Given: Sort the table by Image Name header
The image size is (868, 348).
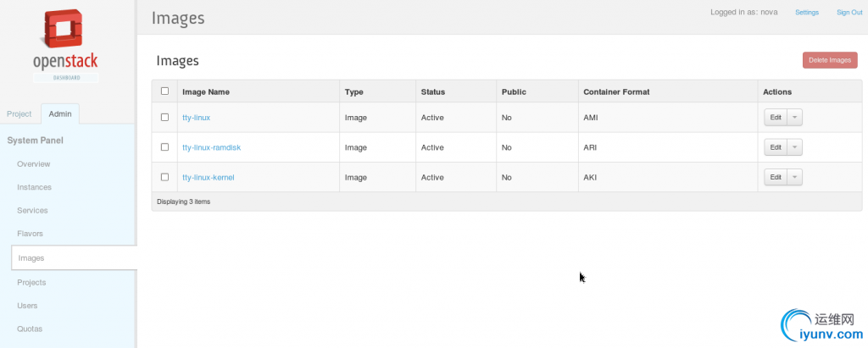Looking at the screenshot, I should tap(206, 91).
